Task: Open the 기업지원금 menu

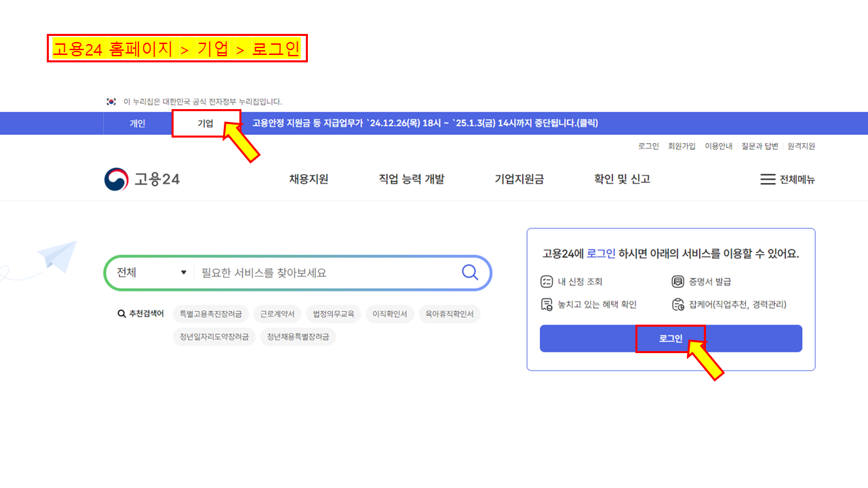Action: (519, 179)
